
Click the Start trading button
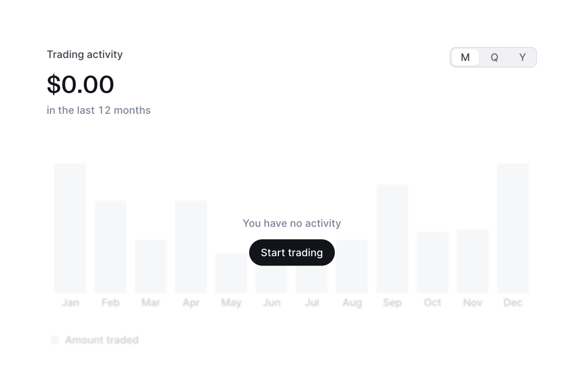(292, 252)
